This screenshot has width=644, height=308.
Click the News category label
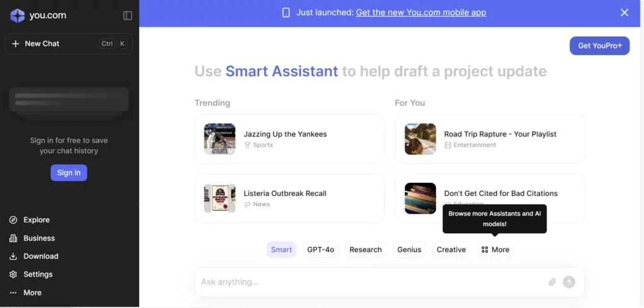coord(262,204)
